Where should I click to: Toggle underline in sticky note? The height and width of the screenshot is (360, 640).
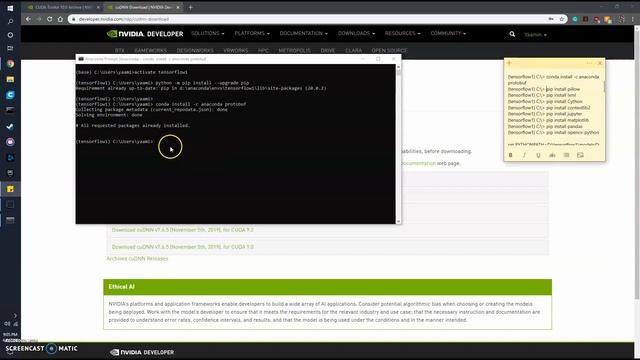coord(538,155)
